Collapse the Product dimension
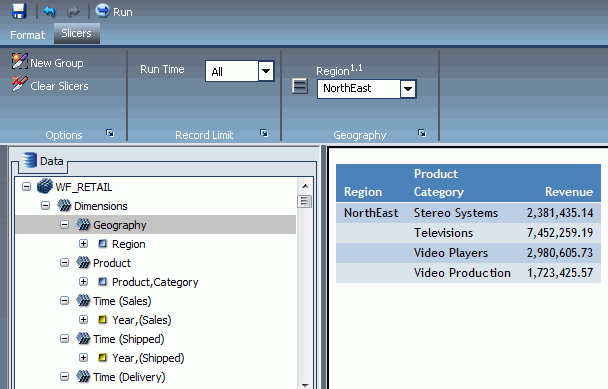Image resolution: width=608 pixels, height=389 pixels. click(x=64, y=263)
